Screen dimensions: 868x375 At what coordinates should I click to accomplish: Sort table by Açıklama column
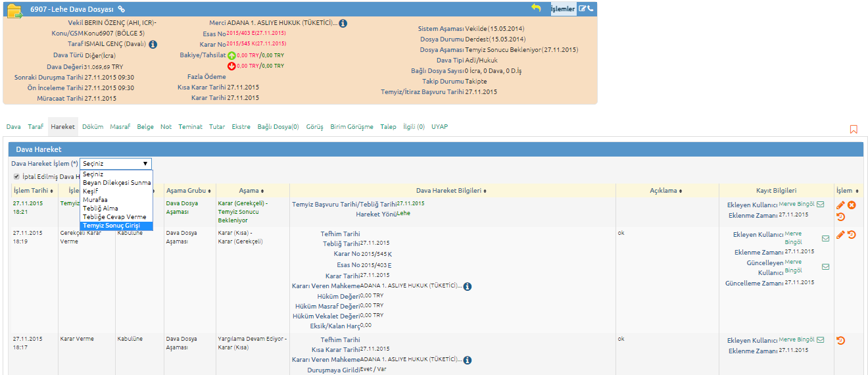[x=666, y=191]
